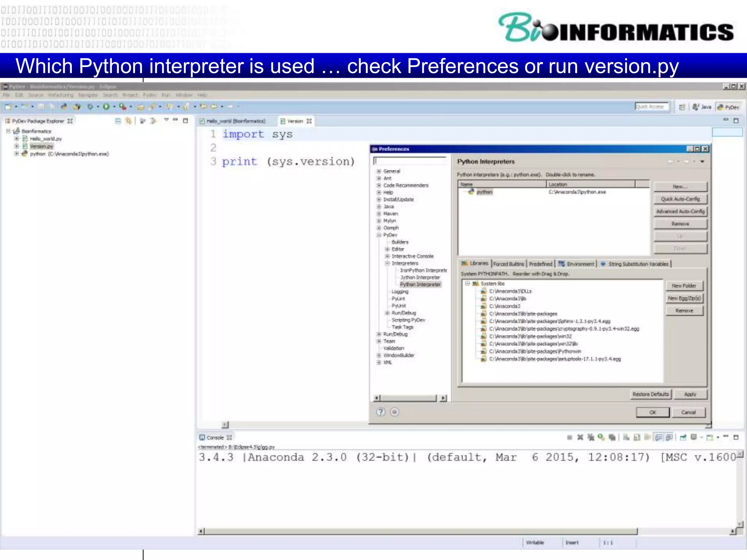Click Collapse All in Package Explorer
Viewport: 747px width, 560px height.
[x=118, y=121]
